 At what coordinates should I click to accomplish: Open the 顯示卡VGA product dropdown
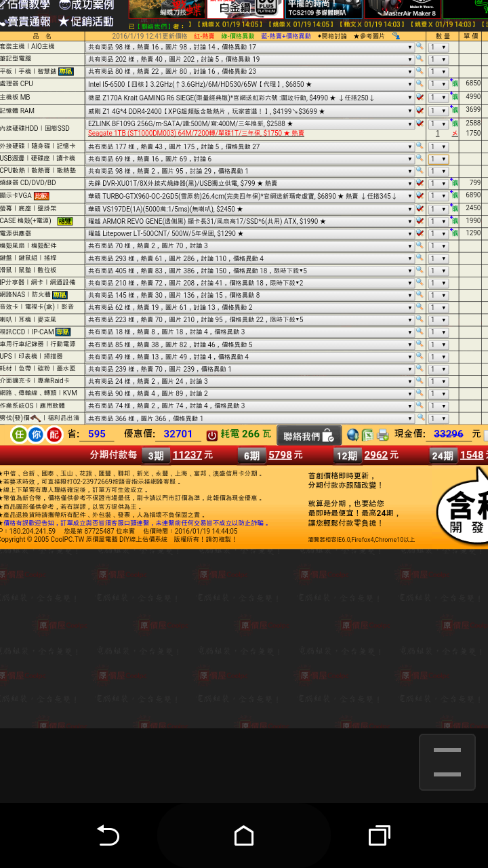click(x=250, y=196)
